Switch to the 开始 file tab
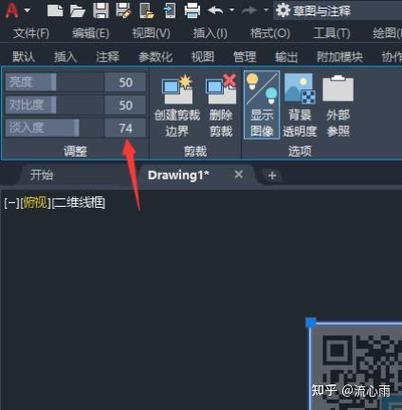 42,175
